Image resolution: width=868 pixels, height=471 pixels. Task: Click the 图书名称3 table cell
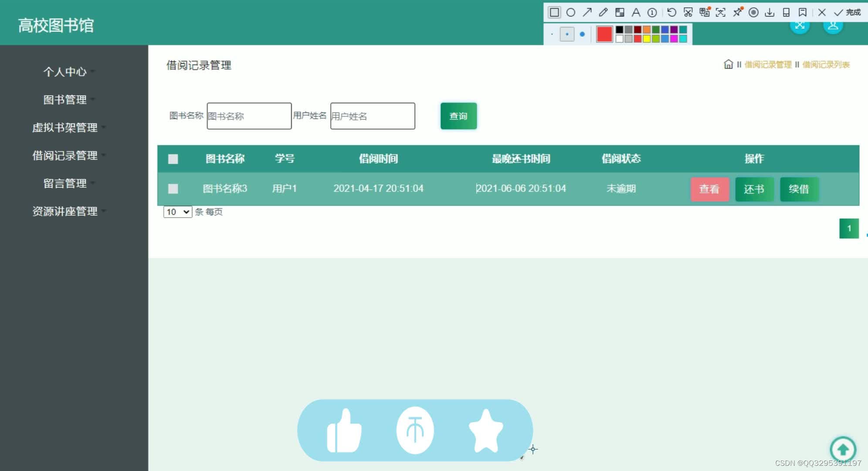coord(225,188)
